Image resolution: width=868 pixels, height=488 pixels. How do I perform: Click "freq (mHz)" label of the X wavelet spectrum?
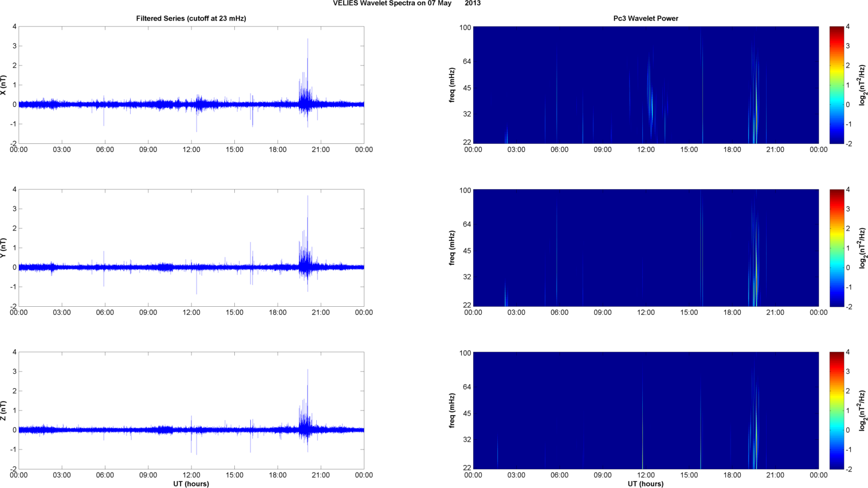point(452,85)
